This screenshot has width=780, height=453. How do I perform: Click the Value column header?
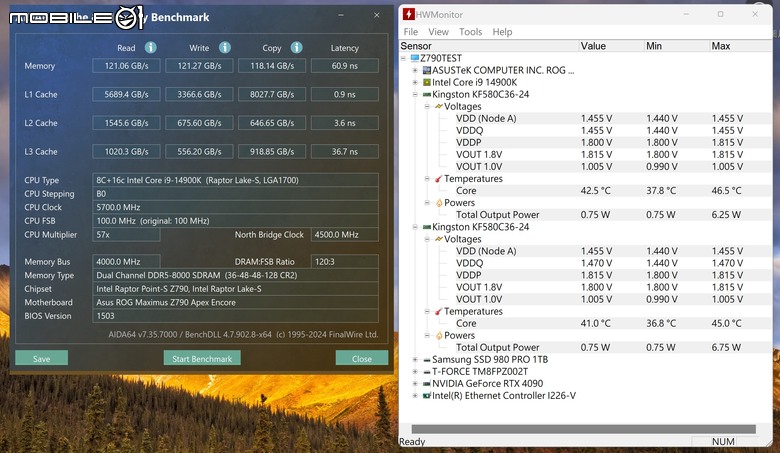coord(611,46)
